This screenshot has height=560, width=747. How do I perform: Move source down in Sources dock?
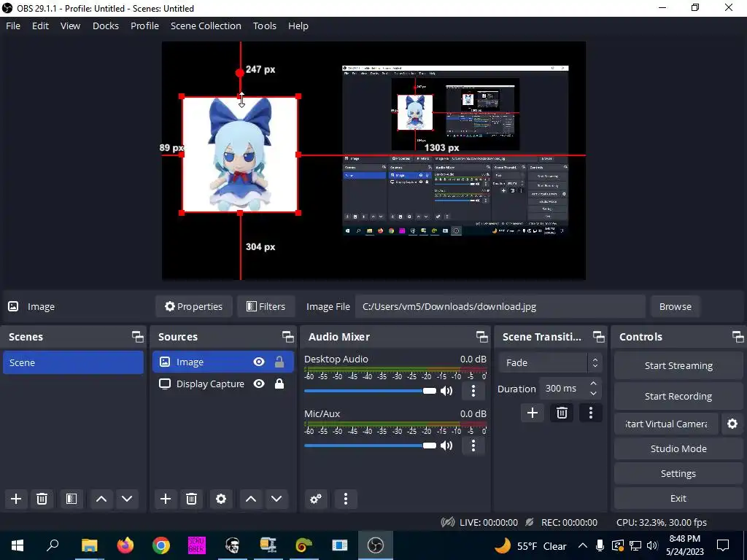click(276, 499)
